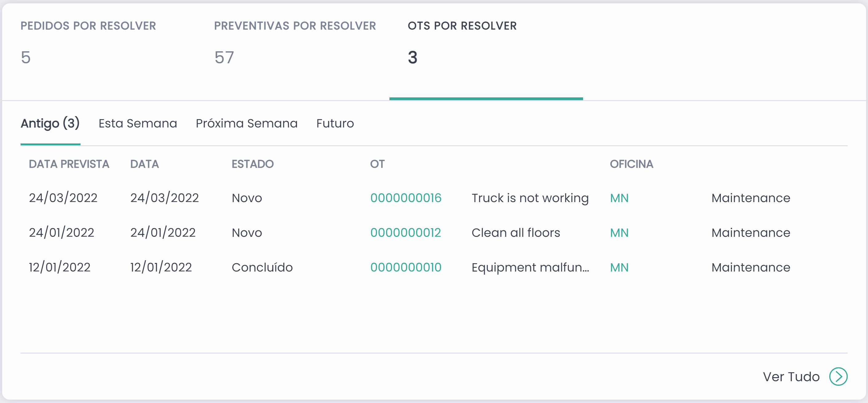Click Novo status in 24/01/2022 row
This screenshot has height=403, width=868.
point(247,232)
